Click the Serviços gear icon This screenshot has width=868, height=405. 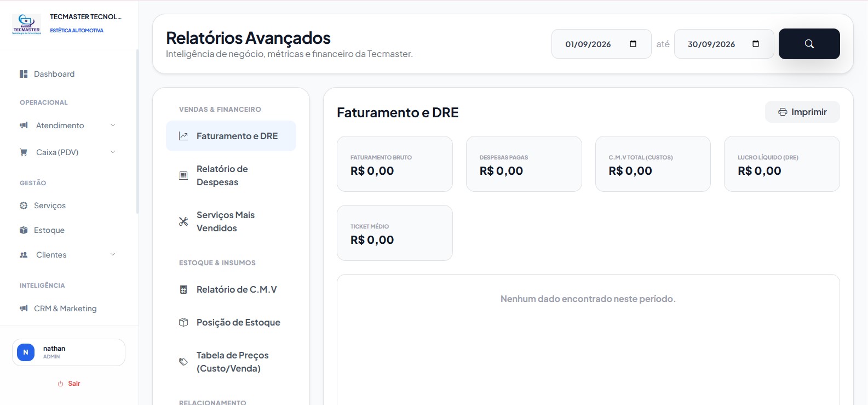(24, 206)
